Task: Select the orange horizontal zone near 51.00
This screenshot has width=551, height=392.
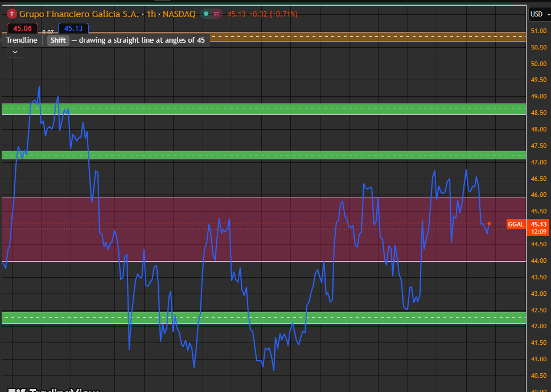Action: pyautogui.click(x=368, y=36)
